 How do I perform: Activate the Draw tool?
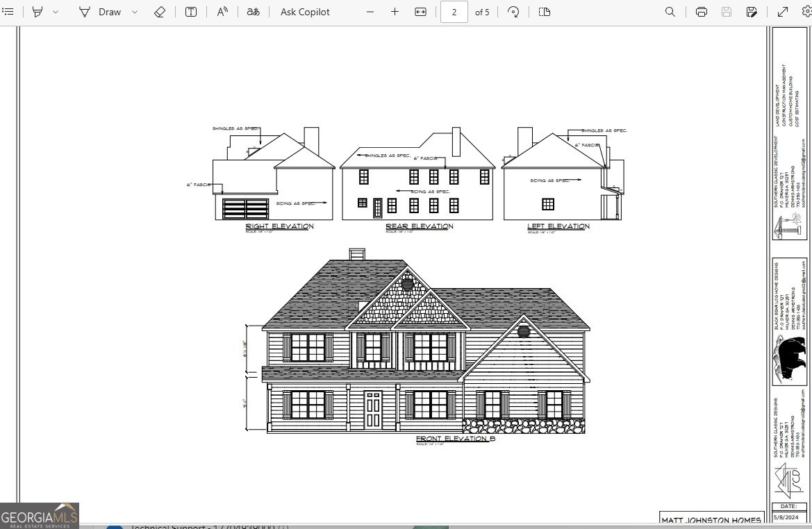[x=101, y=11]
